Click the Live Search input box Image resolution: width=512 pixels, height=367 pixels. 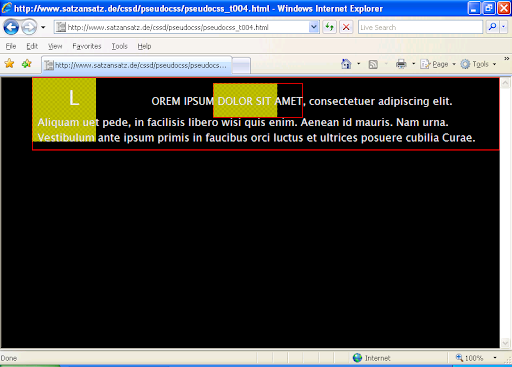tap(420, 27)
